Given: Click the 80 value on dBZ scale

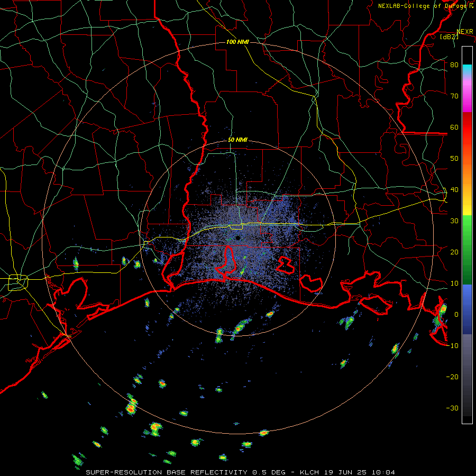Looking at the screenshot, I should (454, 65).
